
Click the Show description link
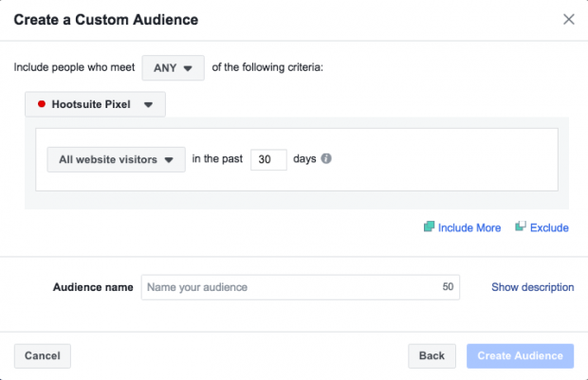532,287
